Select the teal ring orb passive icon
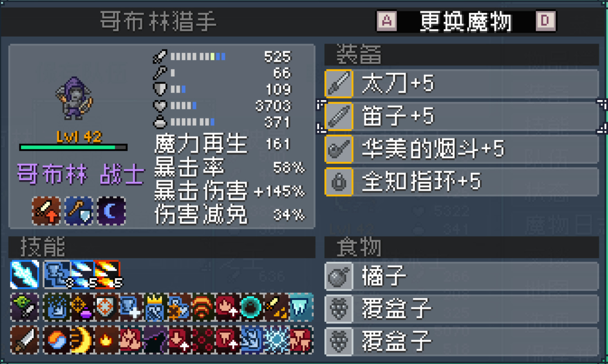 click(252, 307)
